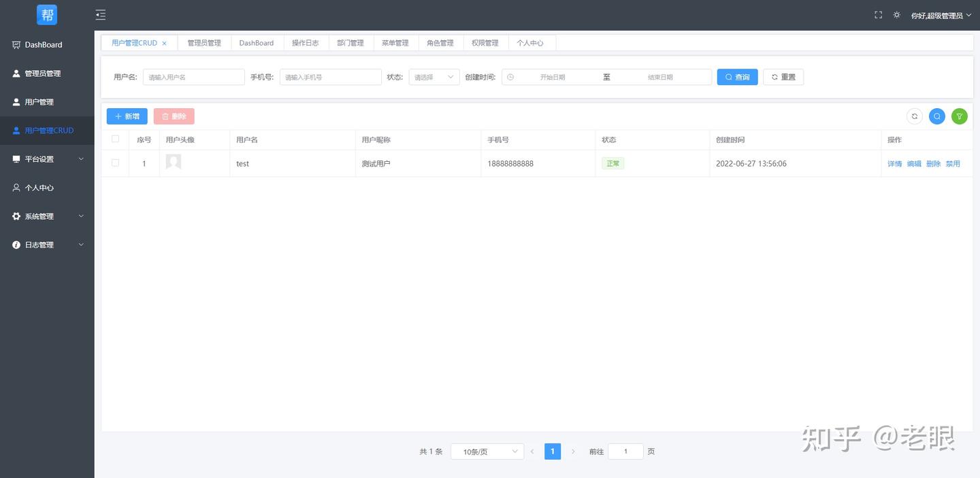Click the 帮 logo icon
This screenshot has width=980, height=478.
(x=46, y=14)
